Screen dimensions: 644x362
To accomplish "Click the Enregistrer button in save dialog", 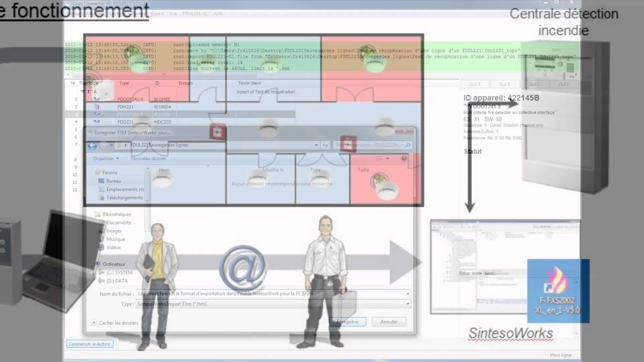I will coord(348,322).
